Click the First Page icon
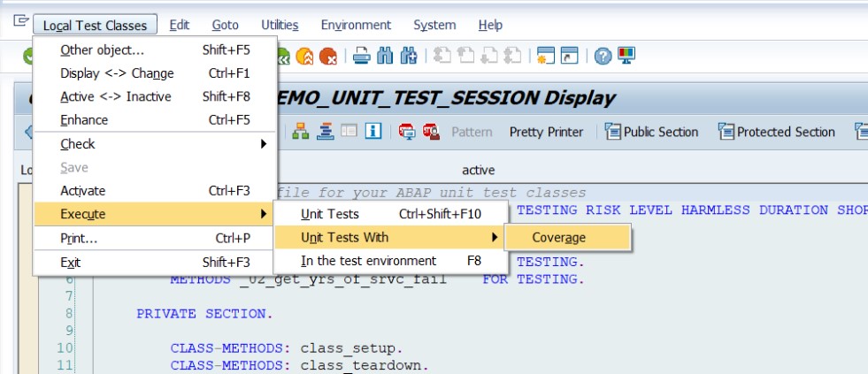This screenshot has width=868, height=374. tap(442, 56)
